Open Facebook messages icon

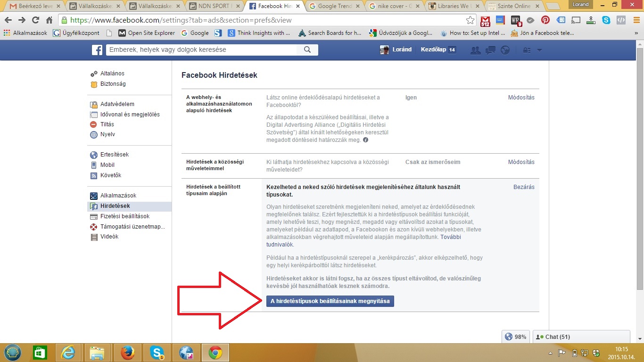point(490,50)
